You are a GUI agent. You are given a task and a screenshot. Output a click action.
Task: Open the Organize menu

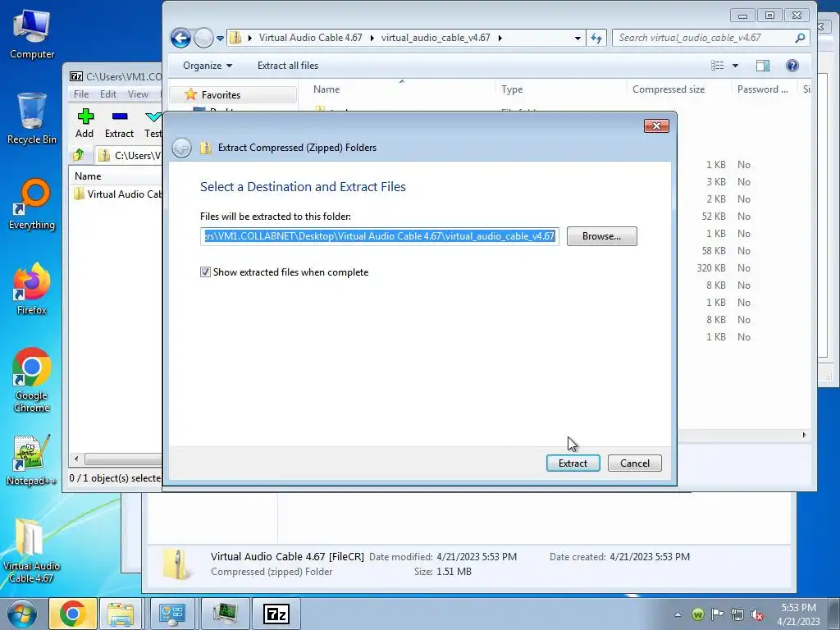(x=208, y=66)
